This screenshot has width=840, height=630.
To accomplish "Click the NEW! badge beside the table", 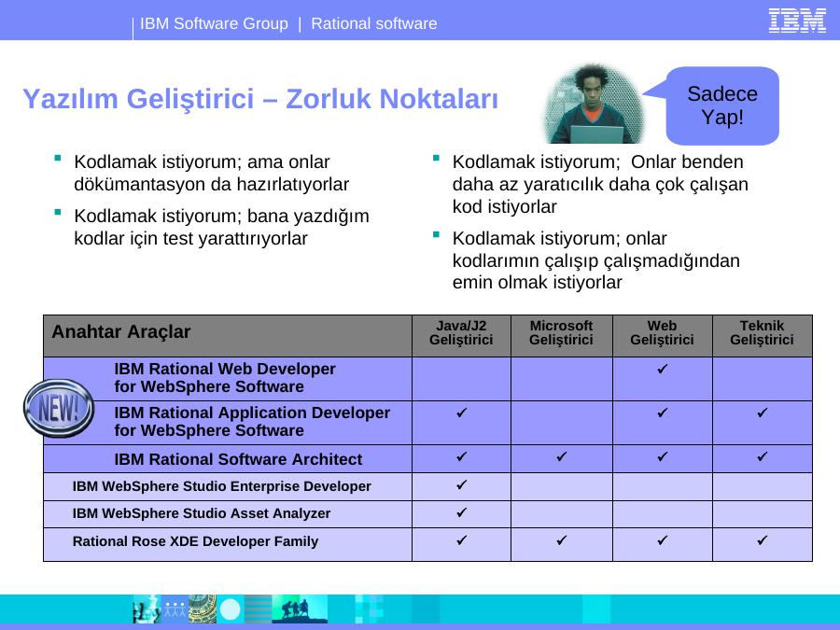I will click(59, 408).
